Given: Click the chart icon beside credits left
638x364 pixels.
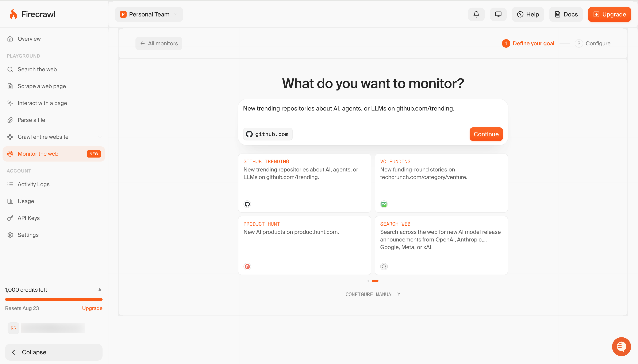Looking at the screenshot, I should coord(99,290).
